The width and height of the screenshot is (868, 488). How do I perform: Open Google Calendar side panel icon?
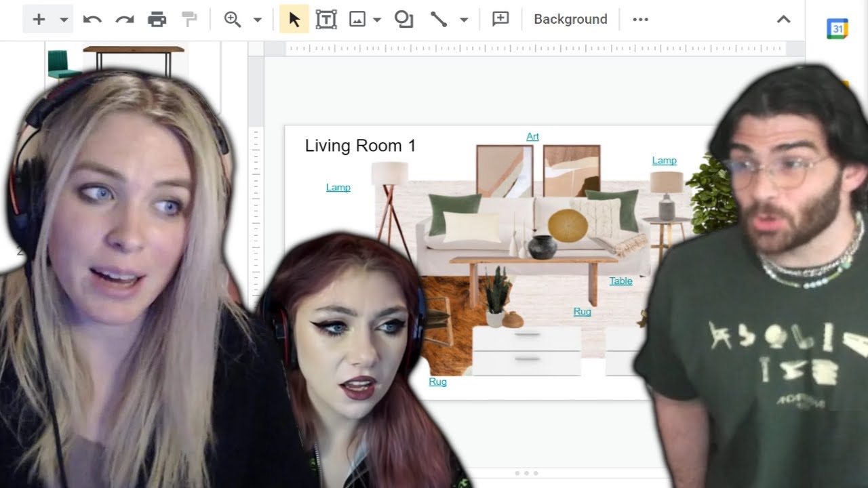[837, 29]
